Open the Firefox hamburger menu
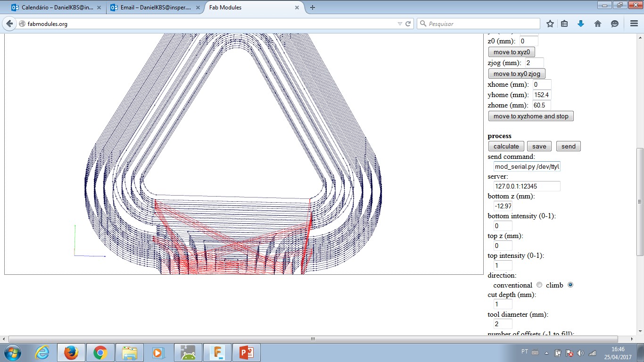Viewport: 644px width, 362px height. tap(634, 24)
